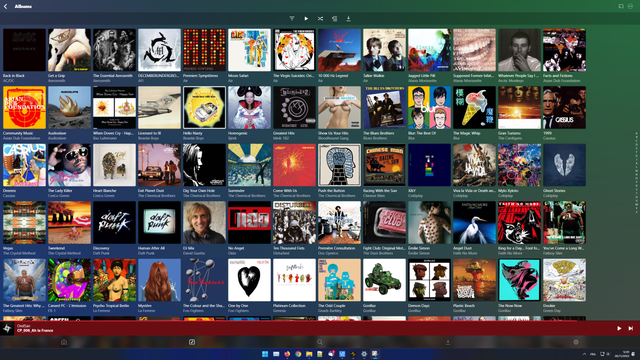The height and width of the screenshot is (360, 640).
Task: Open the Dig Your Own Hole cover
Action: coord(204,165)
